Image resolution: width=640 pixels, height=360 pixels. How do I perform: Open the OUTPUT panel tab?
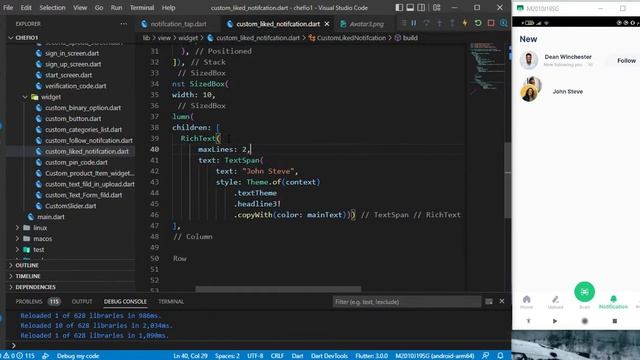(82, 302)
